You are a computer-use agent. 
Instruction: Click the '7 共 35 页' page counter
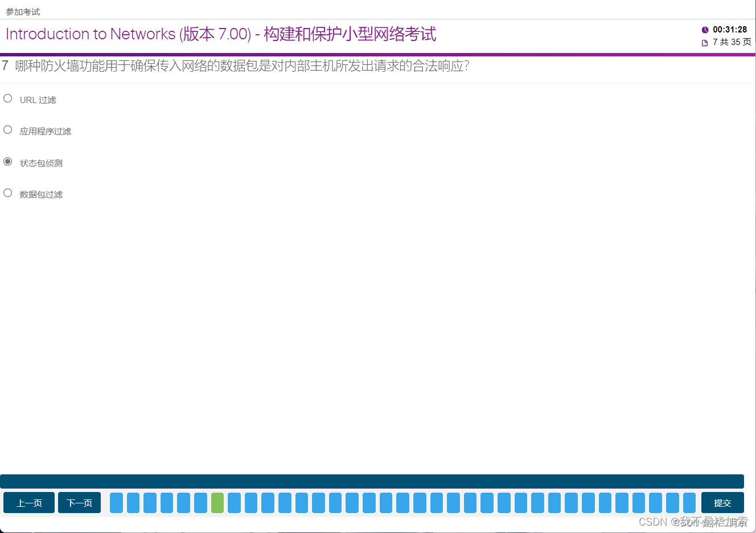click(732, 42)
